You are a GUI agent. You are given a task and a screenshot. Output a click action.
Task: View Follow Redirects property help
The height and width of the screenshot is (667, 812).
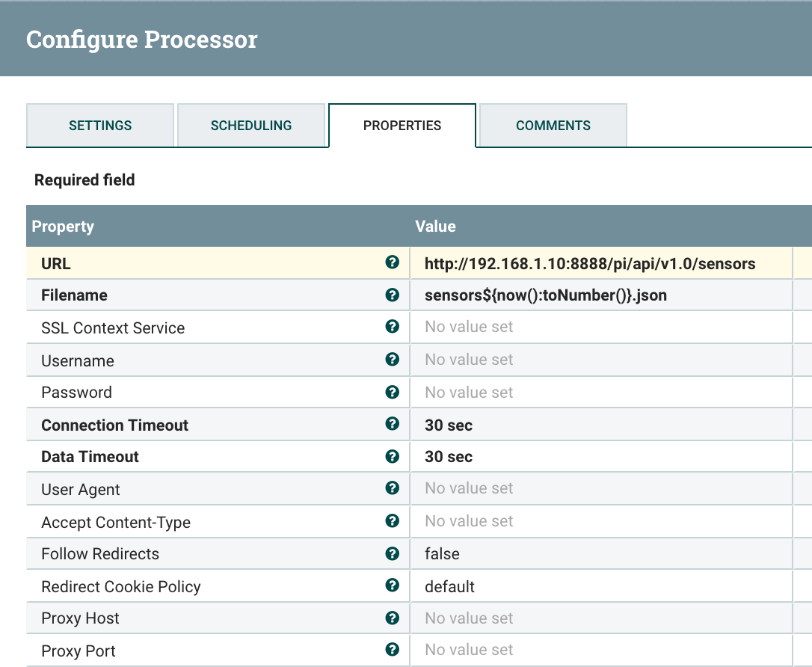392,553
